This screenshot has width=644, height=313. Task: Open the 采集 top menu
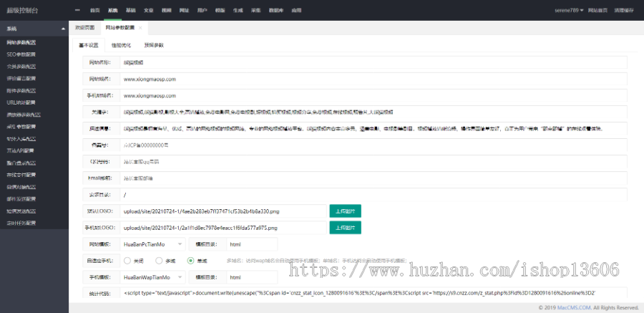point(255,10)
